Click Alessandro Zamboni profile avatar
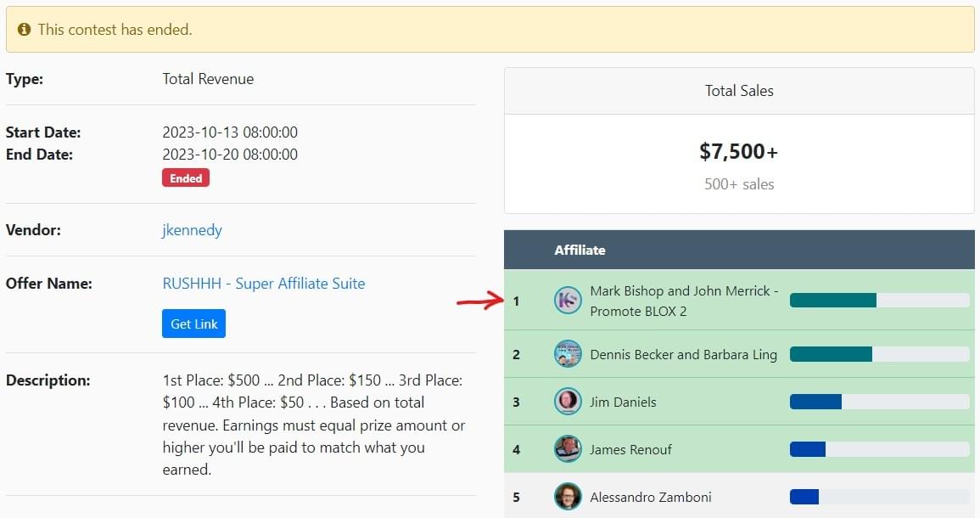The width and height of the screenshot is (980, 518). 568,497
